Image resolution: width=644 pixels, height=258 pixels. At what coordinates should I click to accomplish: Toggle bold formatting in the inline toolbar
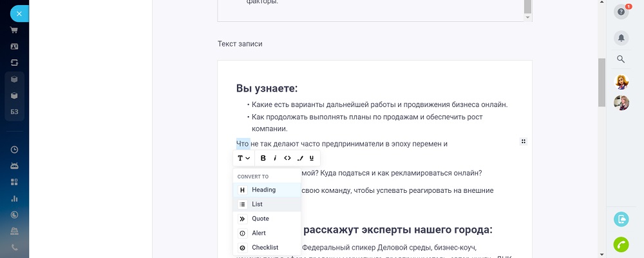point(263,158)
